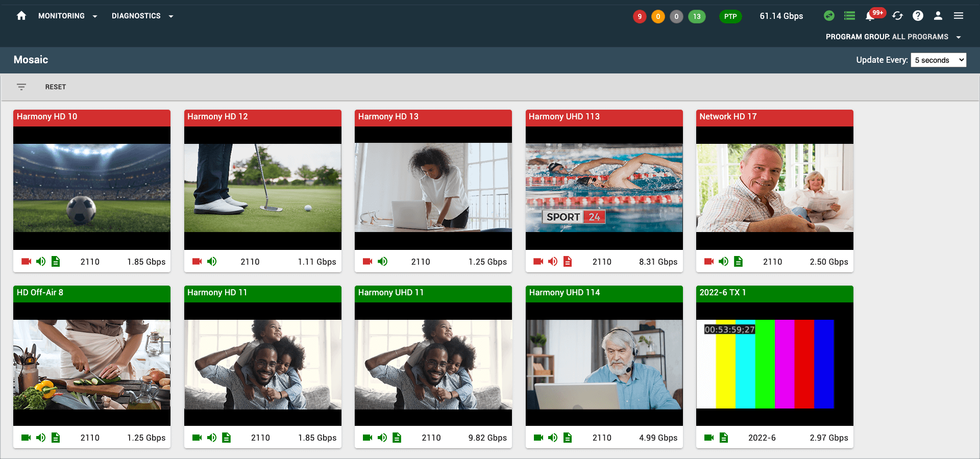Click the 2.50 Gbps bitrate value
Viewport: 980px width, 459px height.
click(829, 262)
